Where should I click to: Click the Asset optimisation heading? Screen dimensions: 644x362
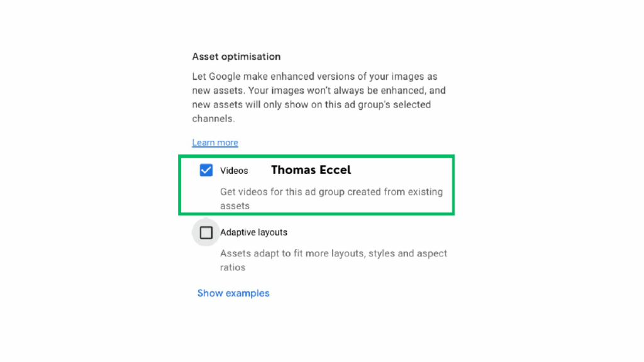(x=236, y=56)
